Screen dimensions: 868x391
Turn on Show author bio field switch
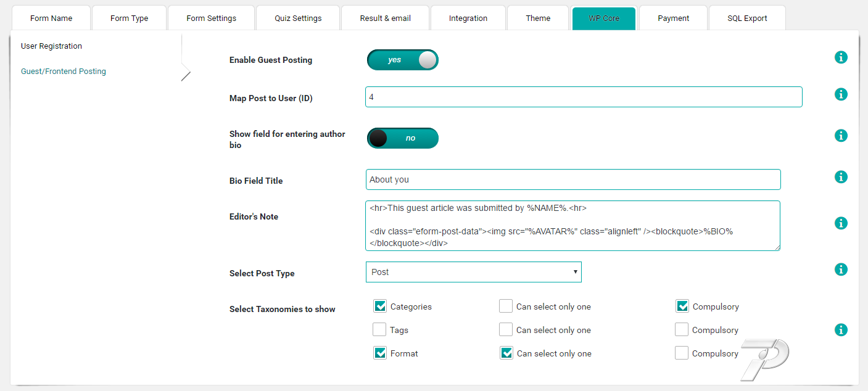tap(402, 138)
